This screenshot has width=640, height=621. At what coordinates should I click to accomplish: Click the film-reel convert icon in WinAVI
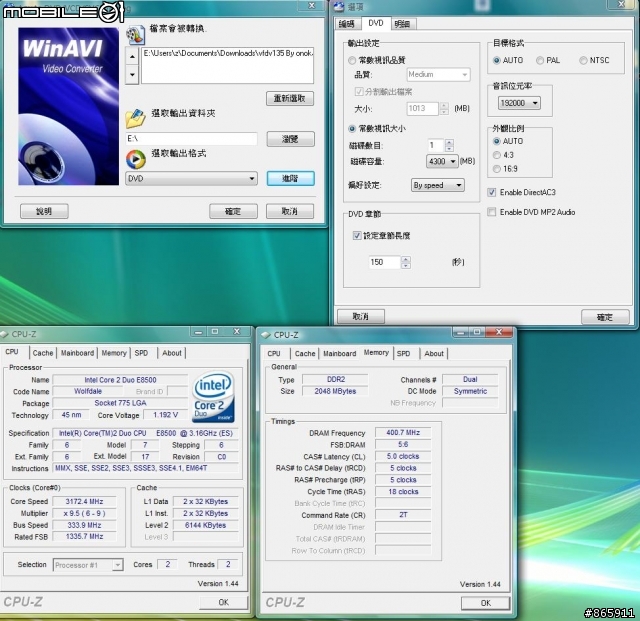[136, 35]
